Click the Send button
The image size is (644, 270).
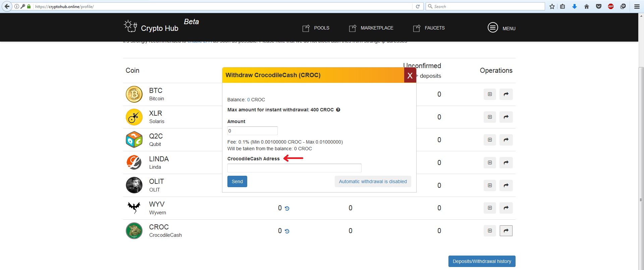[x=237, y=181]
